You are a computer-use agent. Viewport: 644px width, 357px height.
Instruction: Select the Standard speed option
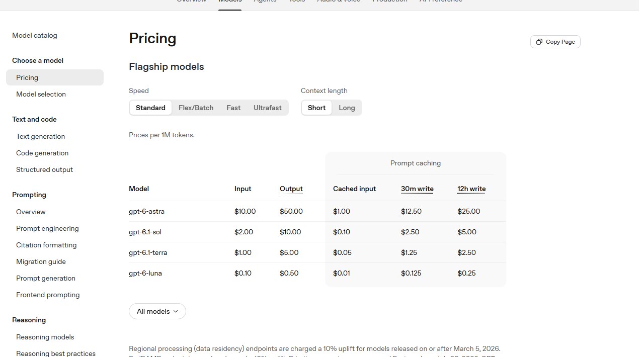tap(150, 108)
